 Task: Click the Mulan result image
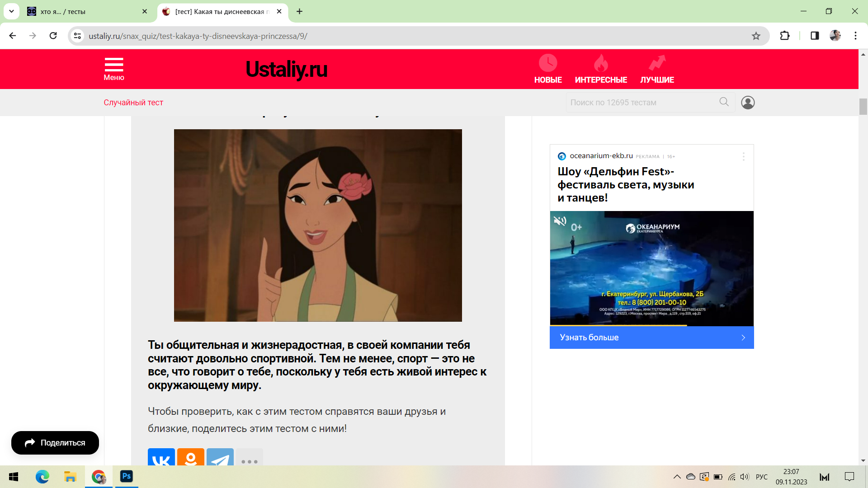318,225
